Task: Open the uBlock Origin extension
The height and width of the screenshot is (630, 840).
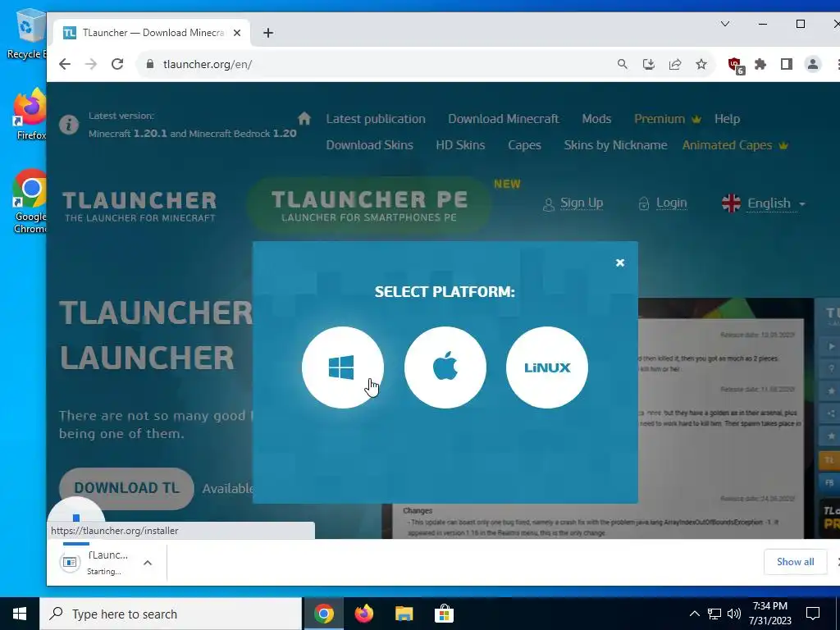Action: 736,66
